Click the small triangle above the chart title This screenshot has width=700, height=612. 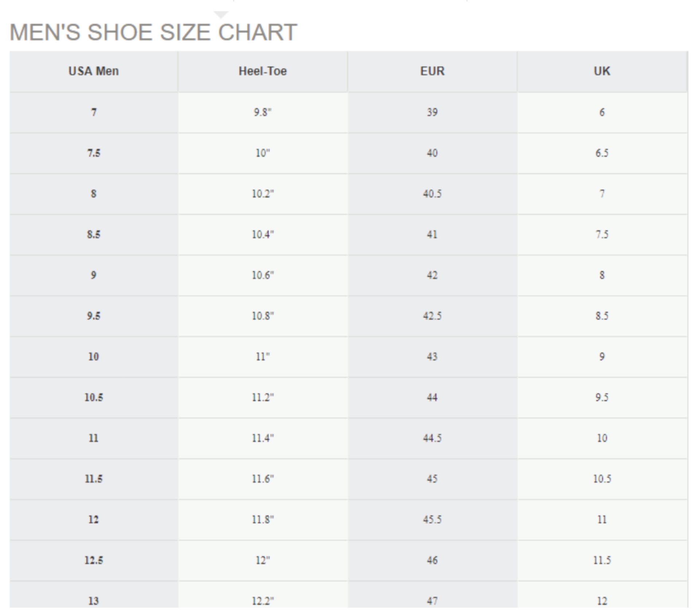[x=221, y=15]
